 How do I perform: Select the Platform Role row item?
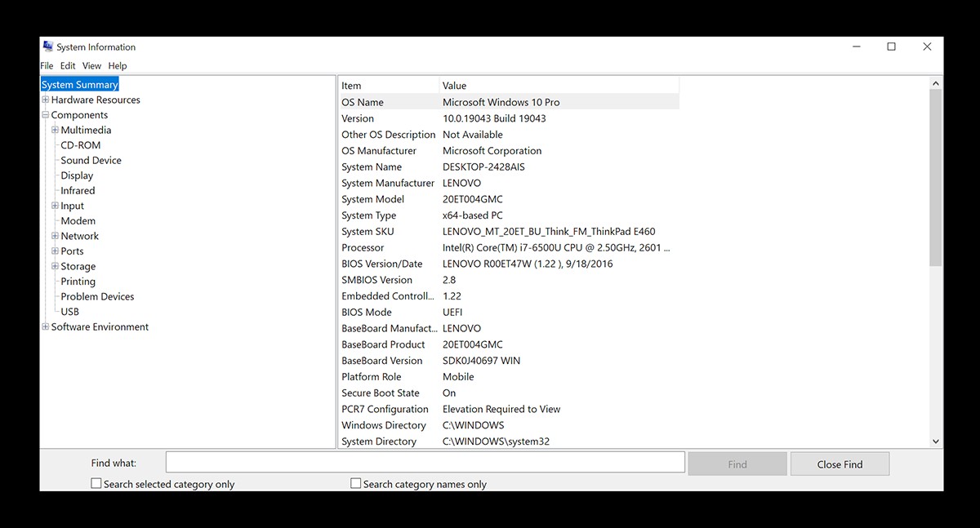tap(372, 377)
